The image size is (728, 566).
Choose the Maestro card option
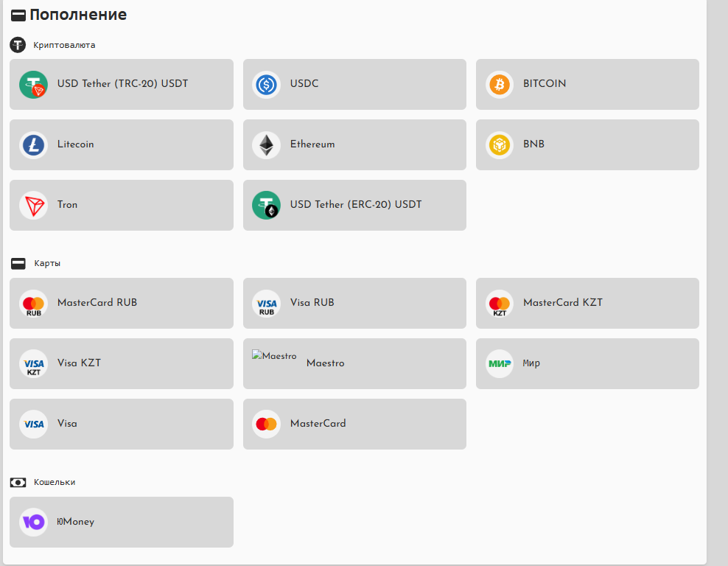[354, 363]
